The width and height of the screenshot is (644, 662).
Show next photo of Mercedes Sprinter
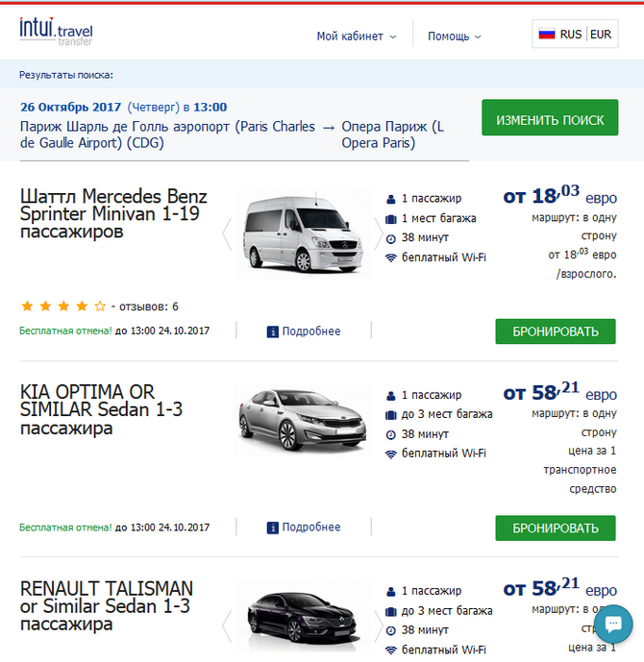(379, 234)
